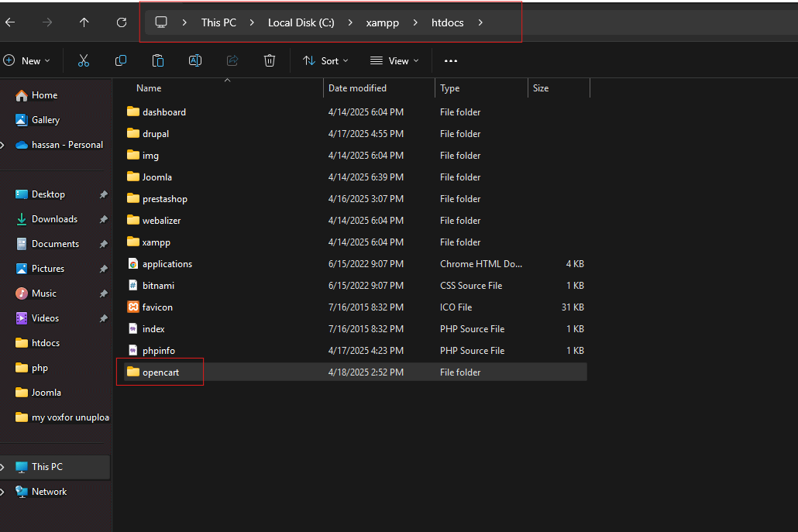The image size is (798, 532).
Task: Open Network in the navigation pane
Action: tap(49, 492)
